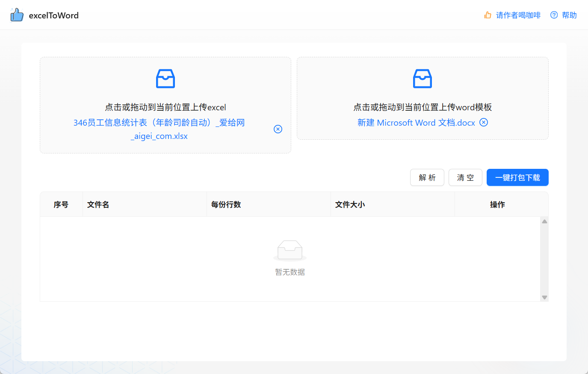Click the 清空 button to clear data
The height and width of the screenshot is (374, 588).
click(465, 177)
